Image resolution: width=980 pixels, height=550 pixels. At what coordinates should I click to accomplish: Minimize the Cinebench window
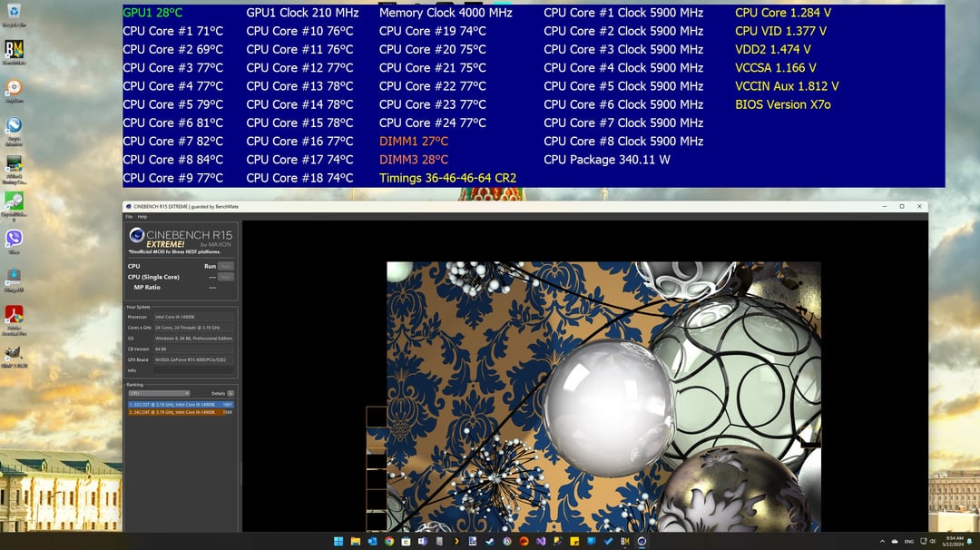click(x=885, y=206)
